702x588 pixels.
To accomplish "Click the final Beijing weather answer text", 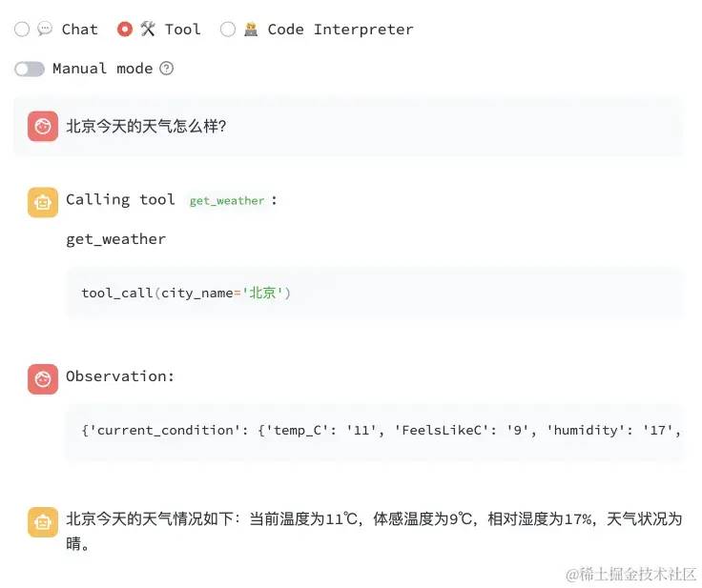I will click(x=374, y=531).
